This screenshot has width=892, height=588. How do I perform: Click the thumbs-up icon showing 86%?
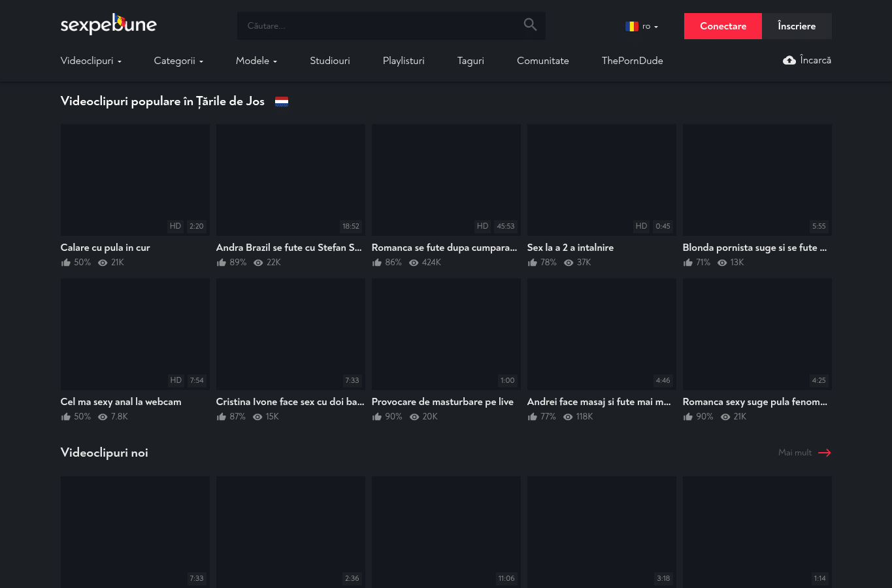coord(377,263)
